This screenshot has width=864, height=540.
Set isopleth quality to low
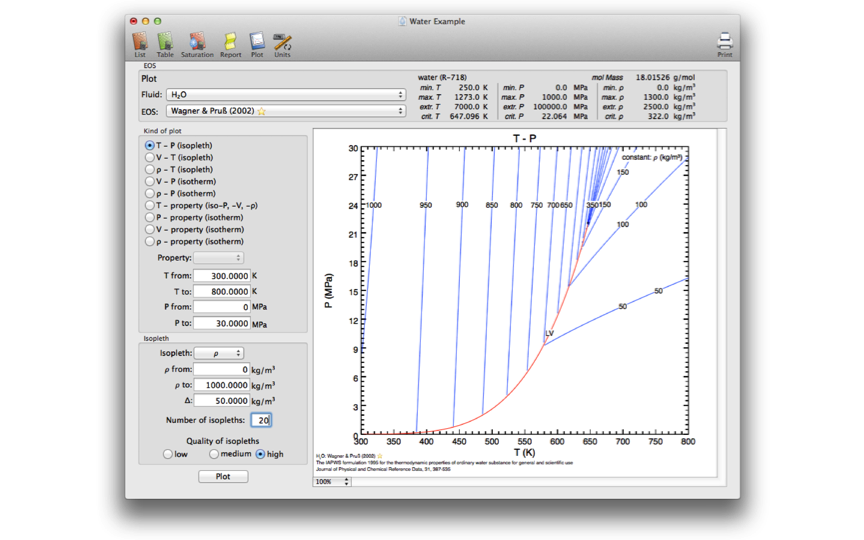tap(168, 454)
